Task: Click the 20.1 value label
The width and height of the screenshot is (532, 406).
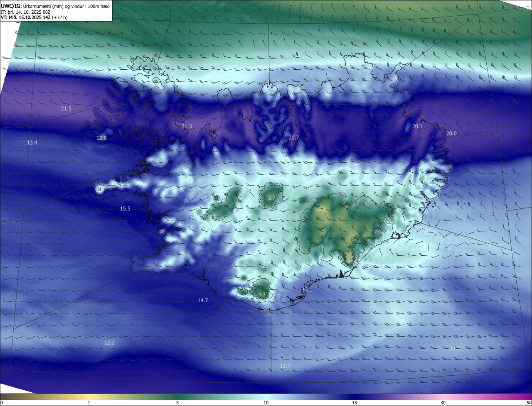Action: (417, 126)
